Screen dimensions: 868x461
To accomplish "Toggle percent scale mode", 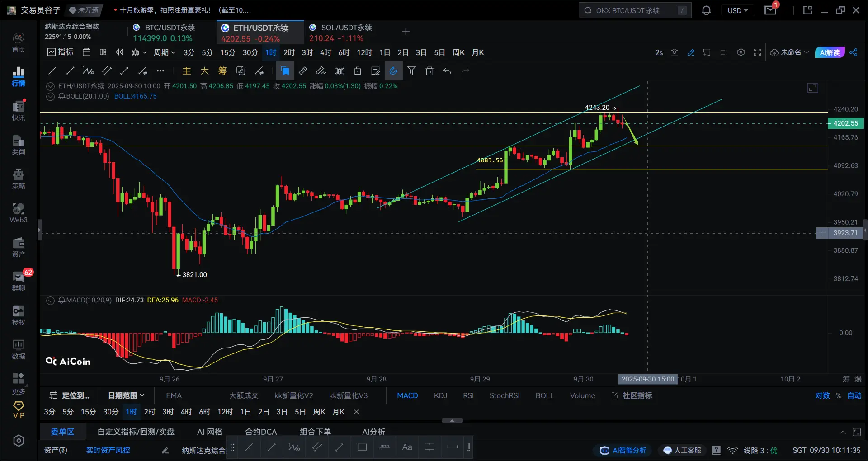I will (x=839, y=395).
